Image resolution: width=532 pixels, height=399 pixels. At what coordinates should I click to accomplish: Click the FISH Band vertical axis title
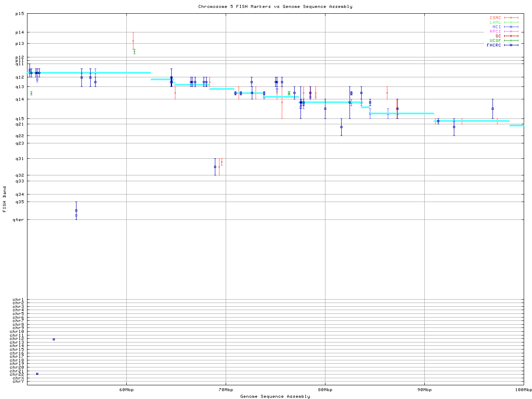coord(5,199)
